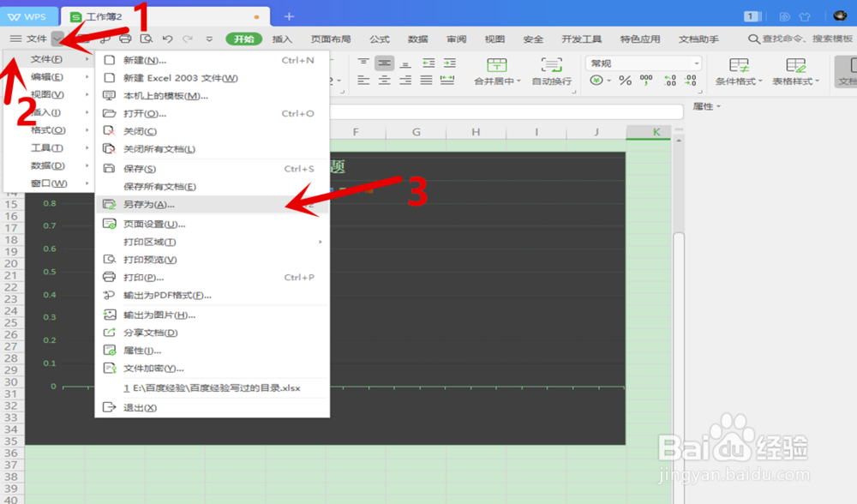Open the 特色应用 ribbon tab
Viewport: 857px width, 504px height.
(640, 39)
